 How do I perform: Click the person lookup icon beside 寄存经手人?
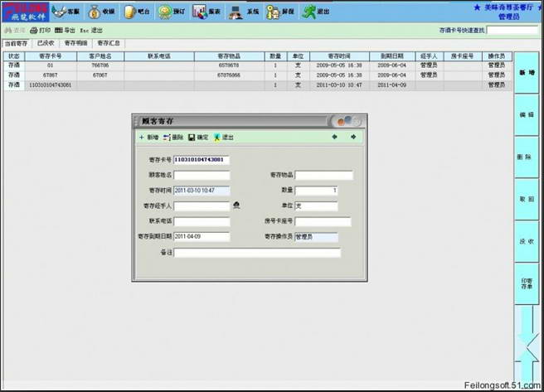pyautogui.click(x=236, y=206)
